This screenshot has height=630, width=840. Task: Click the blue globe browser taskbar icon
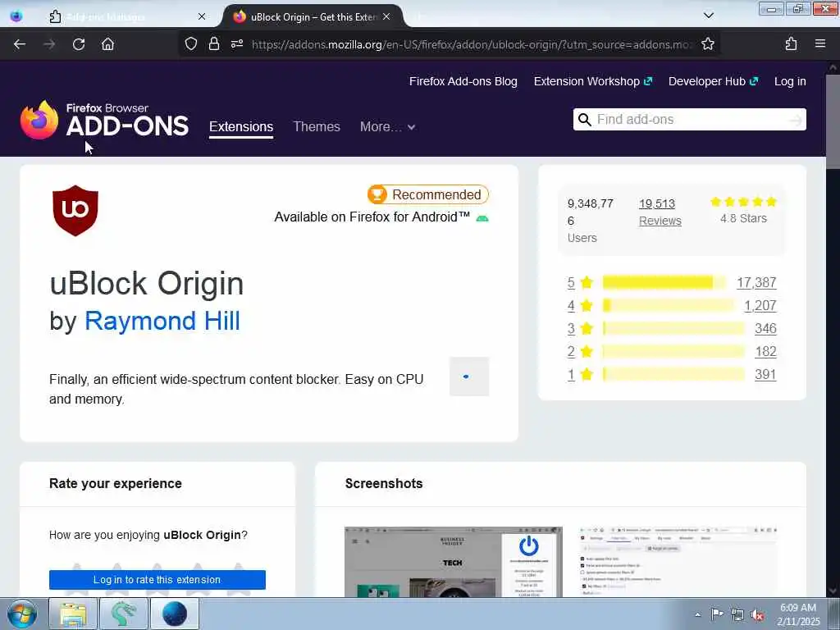(x=175, y=614)
